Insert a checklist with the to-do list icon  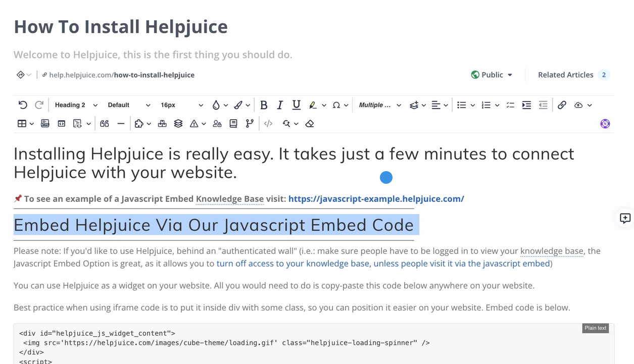pos(510,105)
